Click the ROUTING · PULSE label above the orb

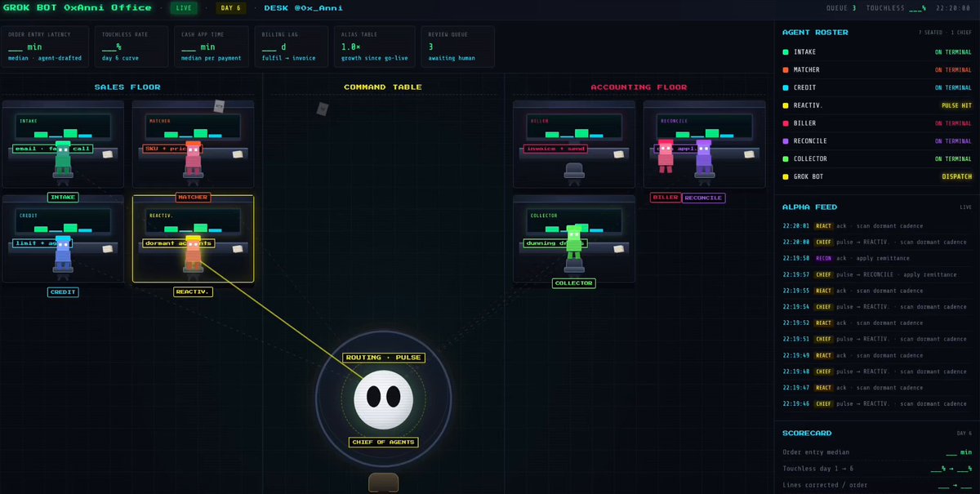point(383,358)
